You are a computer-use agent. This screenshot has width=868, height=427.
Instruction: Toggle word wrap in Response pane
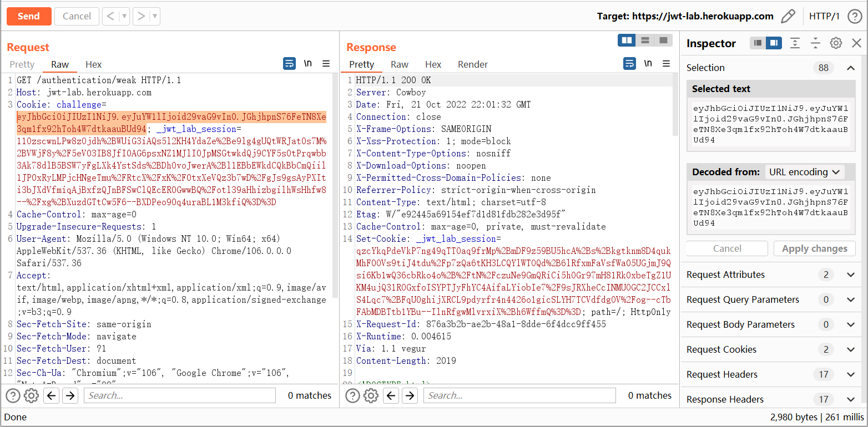[x=629, y=64]
